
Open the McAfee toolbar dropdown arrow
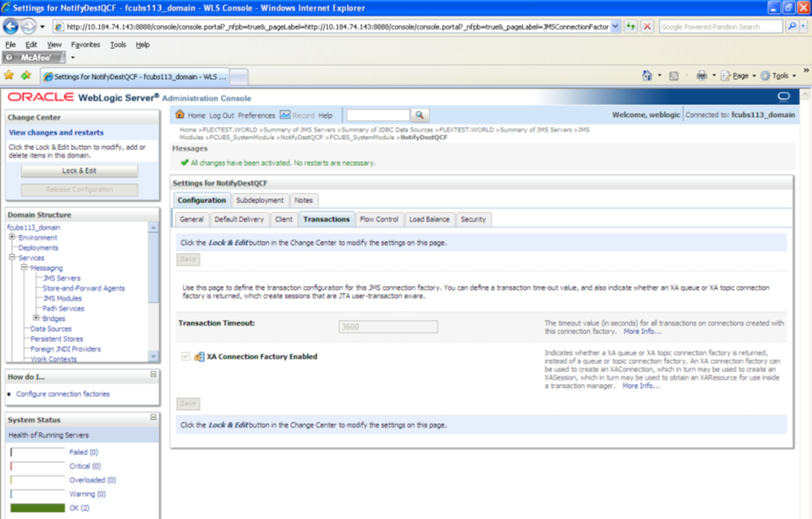pos(73,58)
